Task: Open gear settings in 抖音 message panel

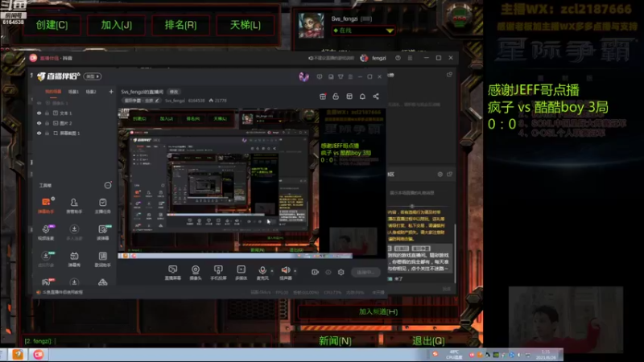Action: [440, 174]
